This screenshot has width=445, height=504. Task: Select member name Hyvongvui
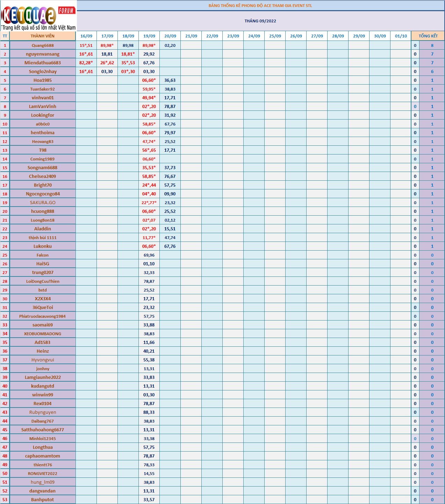click(x=43, y=360)
